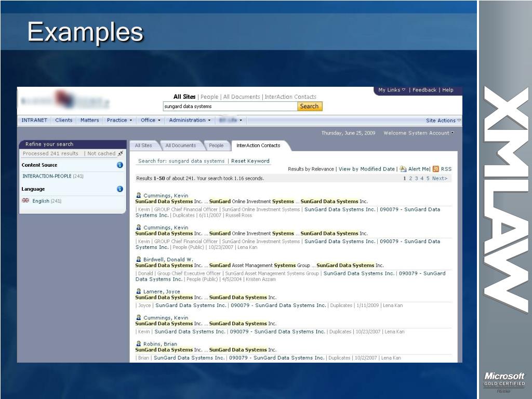This screenshot has width=532, height=399.
Task: Go to results page 3
Action: pos(416,179)
